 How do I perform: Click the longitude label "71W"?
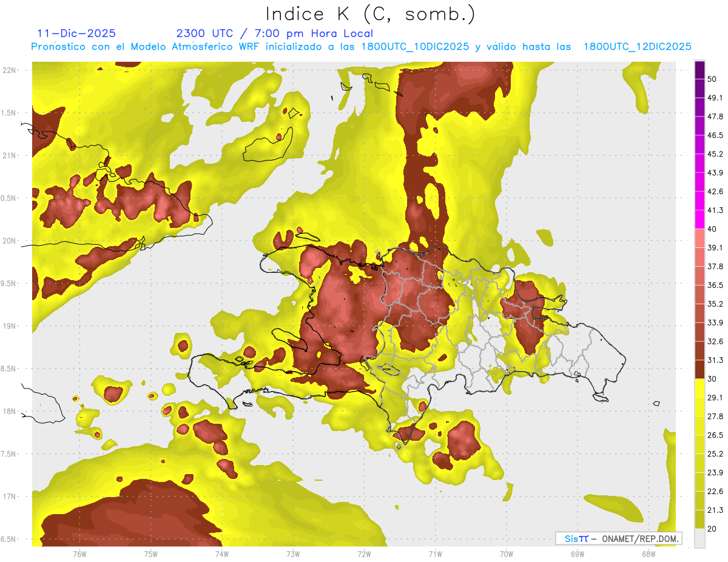435,554
